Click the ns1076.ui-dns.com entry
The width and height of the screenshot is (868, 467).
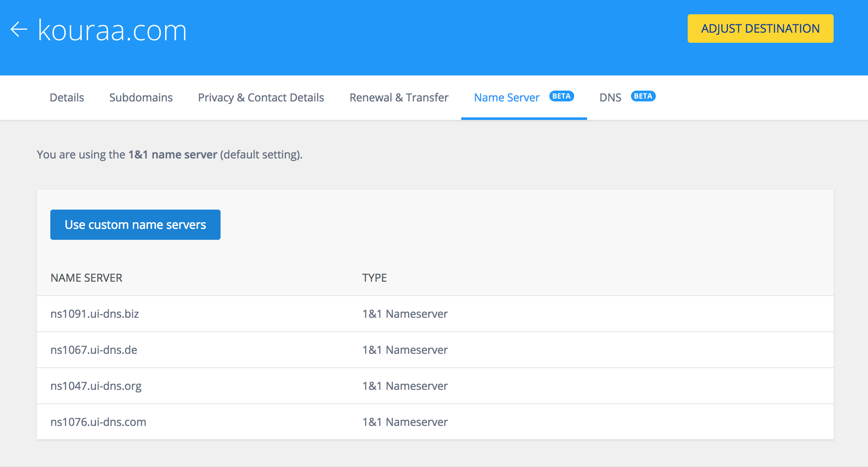98,422
